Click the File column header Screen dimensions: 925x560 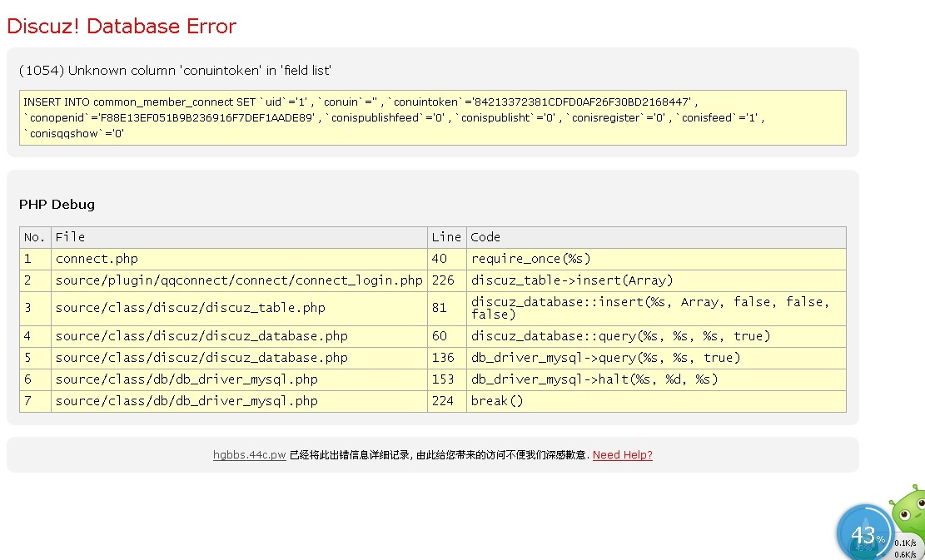coord(71,237)
